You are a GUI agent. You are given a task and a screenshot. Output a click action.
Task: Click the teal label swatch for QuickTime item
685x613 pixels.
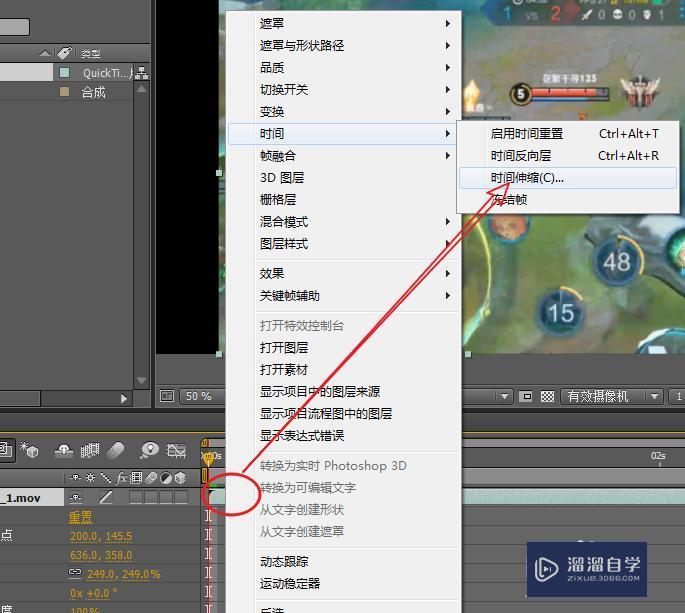pyautogui.click(x=64, y=72)
